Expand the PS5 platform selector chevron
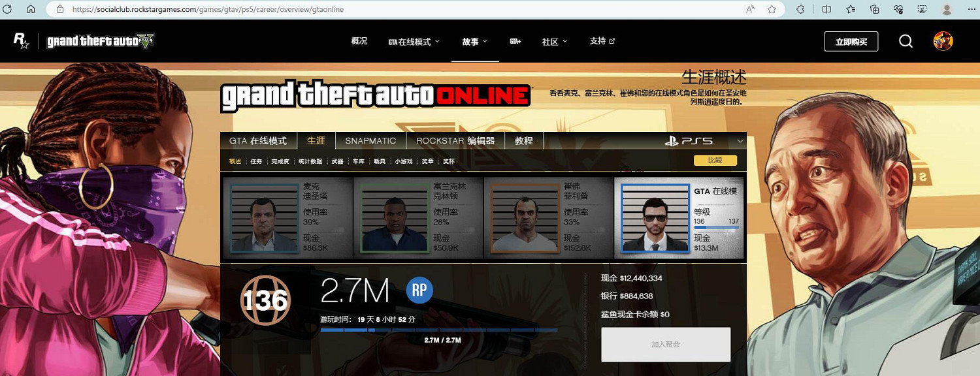This screenshot has width=980, height=376. 740,140
